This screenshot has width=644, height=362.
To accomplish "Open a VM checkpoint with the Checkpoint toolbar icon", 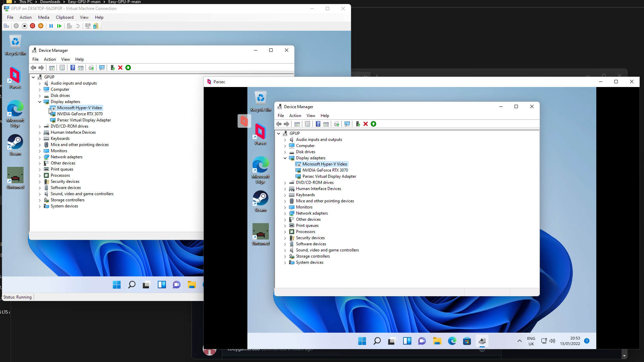I will tap(69, 26).
